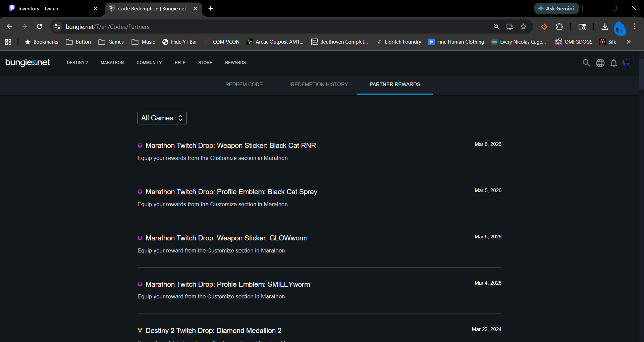Open the Destiny 2 navigation menu
This screenshot has width=644, height=342.
tap(77, 63)
